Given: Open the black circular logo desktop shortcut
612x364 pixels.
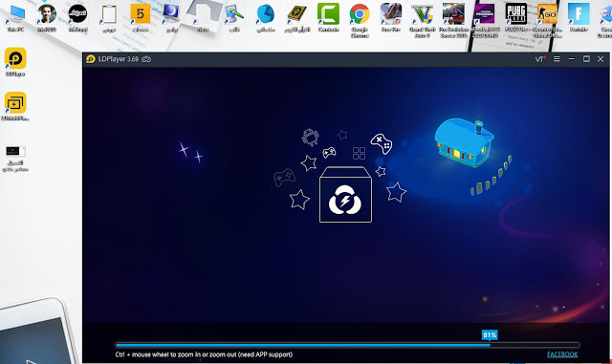Looking at the screenshot, I should (x=77, y=17).
